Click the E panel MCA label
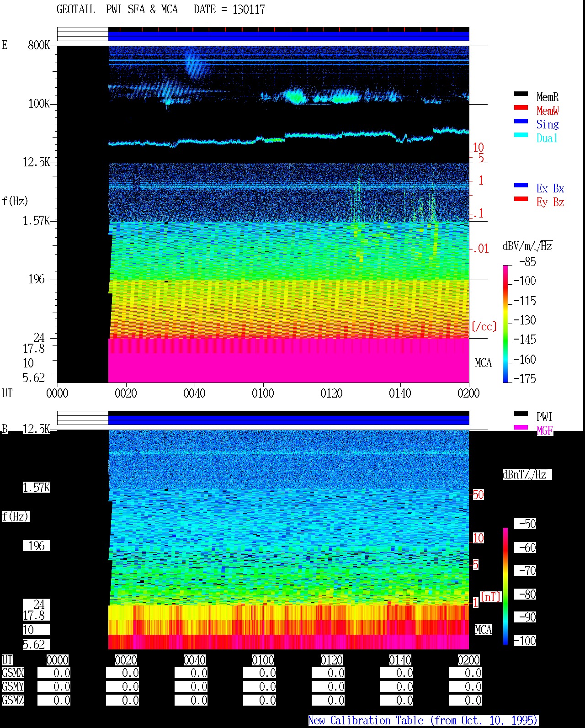 coord(483,363)
